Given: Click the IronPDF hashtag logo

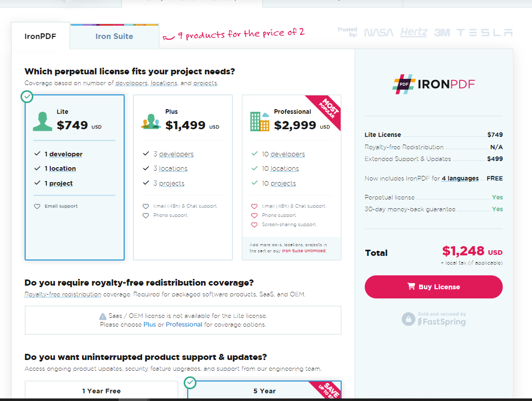Looking at the screenshot, I should click(x=404, y=84).
